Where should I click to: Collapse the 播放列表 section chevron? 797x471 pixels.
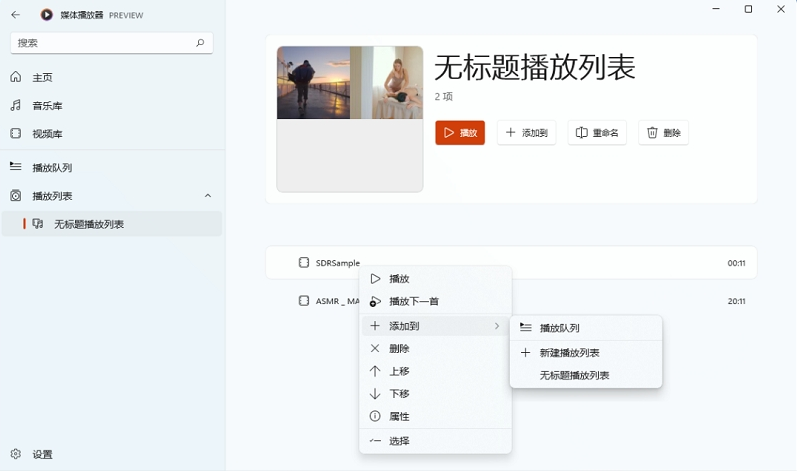(x=208, y=196)
